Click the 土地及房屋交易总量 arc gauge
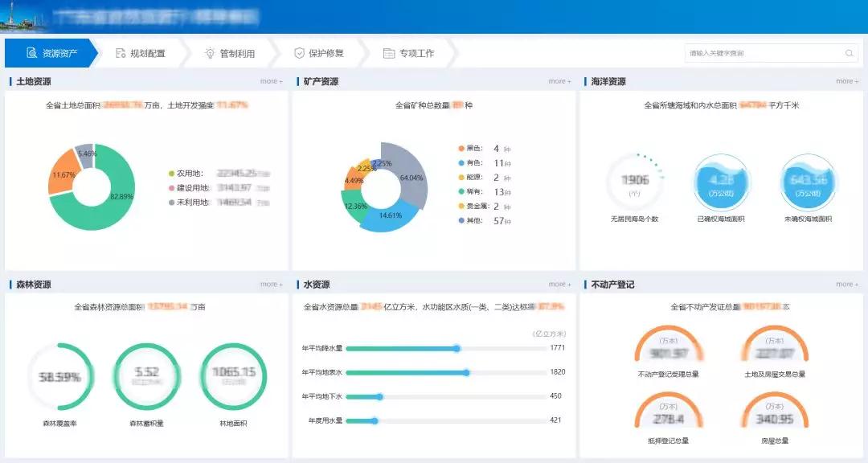This screenshot has width=868, height=463. (x=775, y=345)
